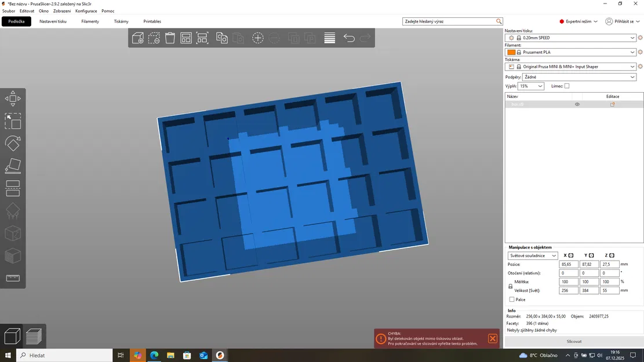Screen dimensions: 644x362
Task: Click the Add object toolbar icon
Action: point(137,38)
